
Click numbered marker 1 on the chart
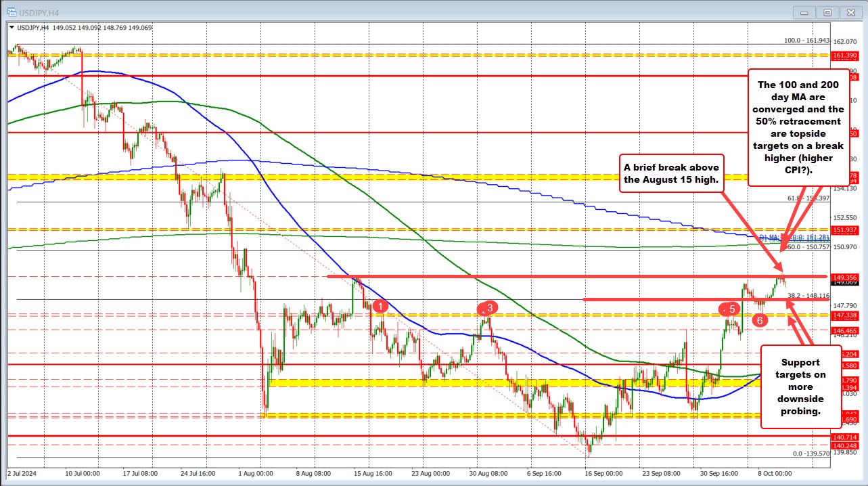coord(380,306)
